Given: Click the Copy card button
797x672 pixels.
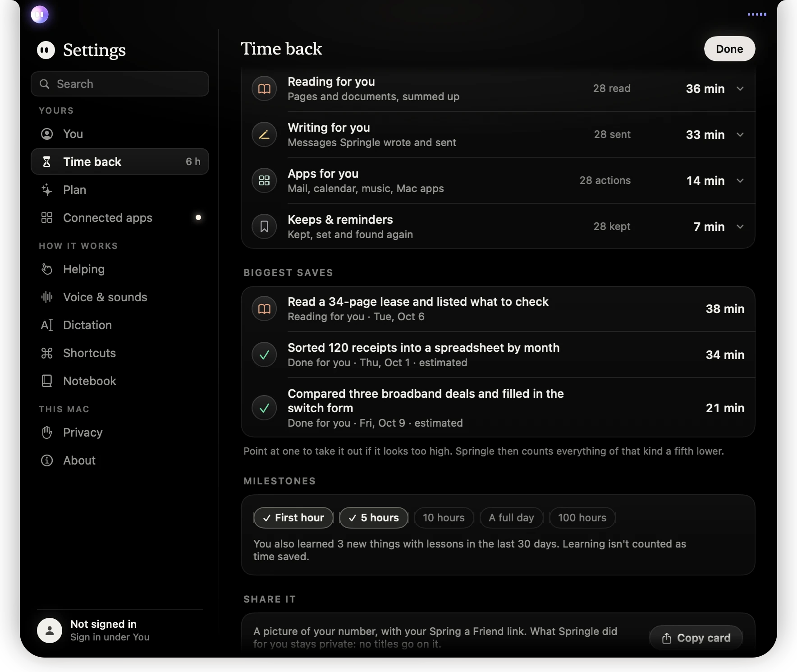Looking at the screenshot, I should [x=696, y=638].
